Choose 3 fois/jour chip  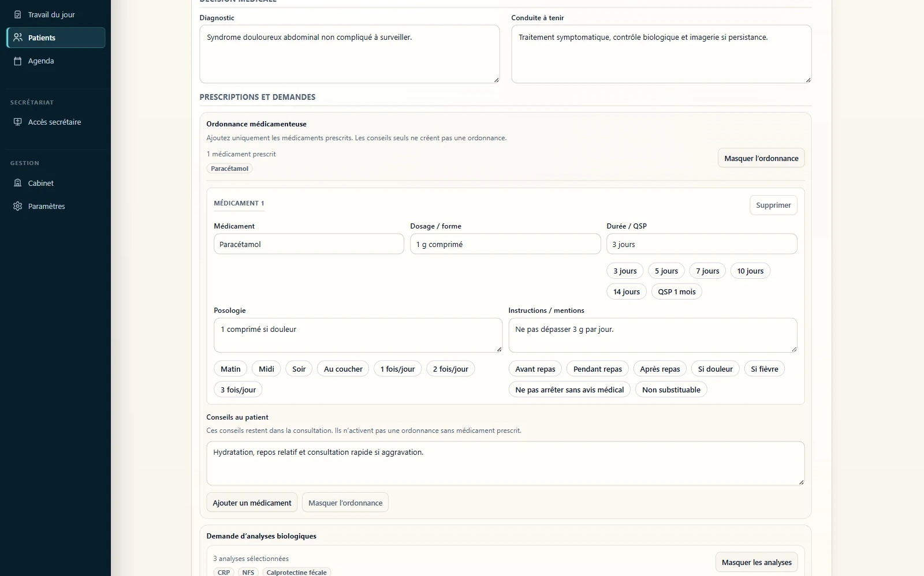(238, 390)
